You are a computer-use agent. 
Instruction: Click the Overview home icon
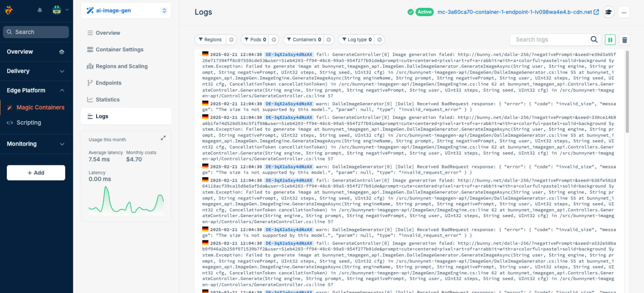(62, 52)
